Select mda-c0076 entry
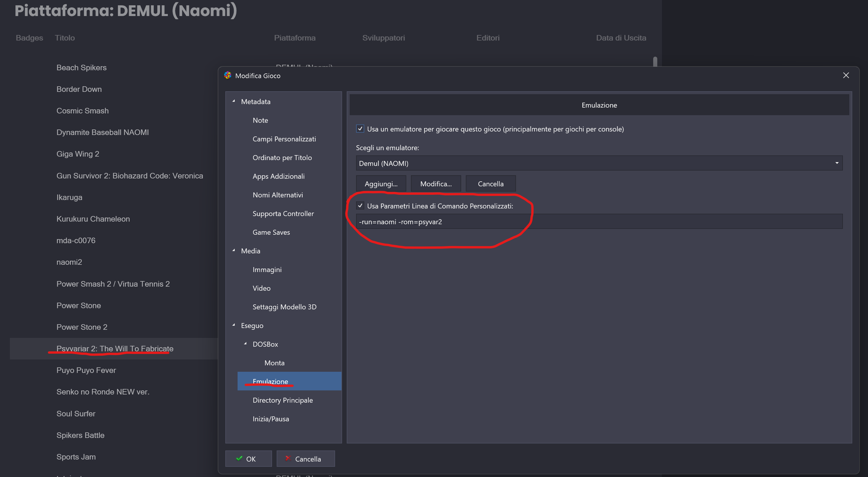Image resolution: width=868 pixels, height=477 pixels. coord(76,240)
